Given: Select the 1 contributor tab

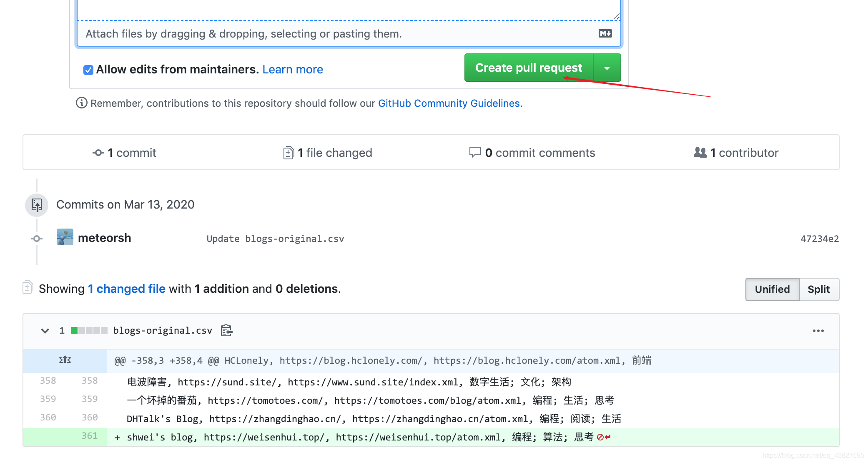Looking at the screenshot, I should point(736,153).
